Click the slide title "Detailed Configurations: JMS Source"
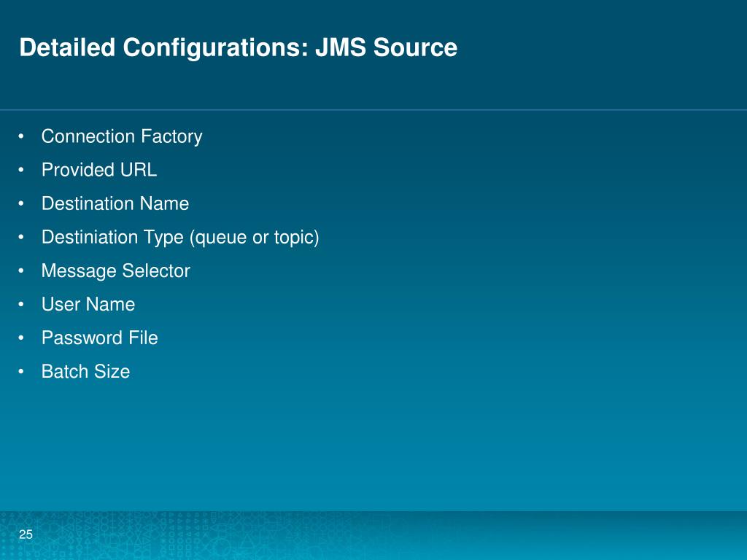The image size is (747, 560). point(238,48)
